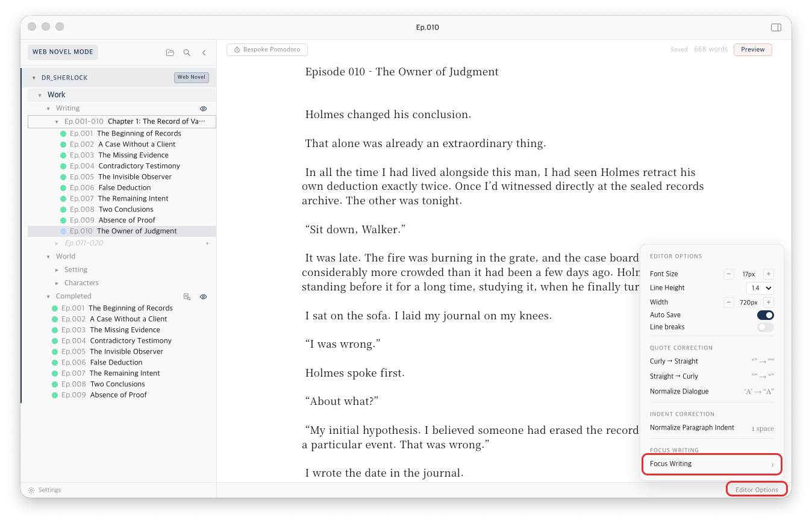Image resolution: width=812 pixels, height=523 pixels.
Task: Click the blue status dot for Ep.010
Action: point(63,231)
